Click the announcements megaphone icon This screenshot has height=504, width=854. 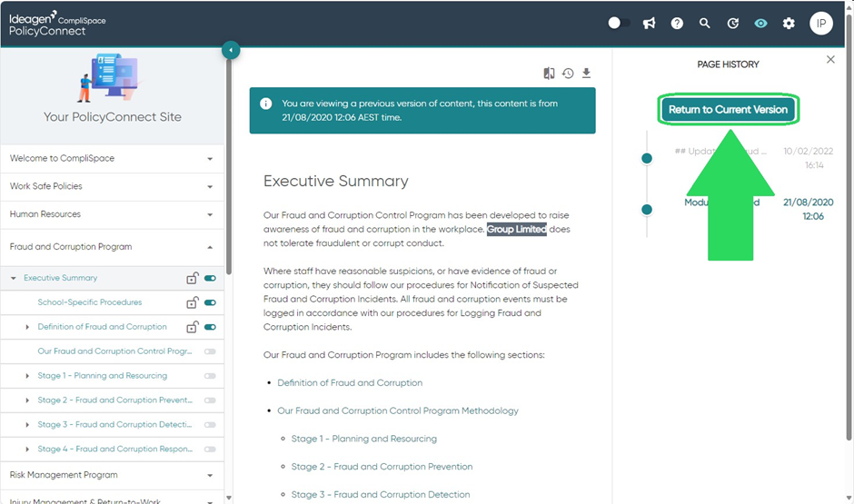pos(649,23)
